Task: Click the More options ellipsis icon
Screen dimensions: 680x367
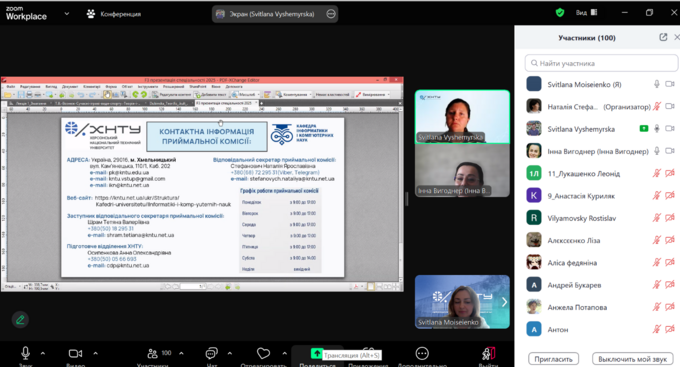Action: point(422,354)
